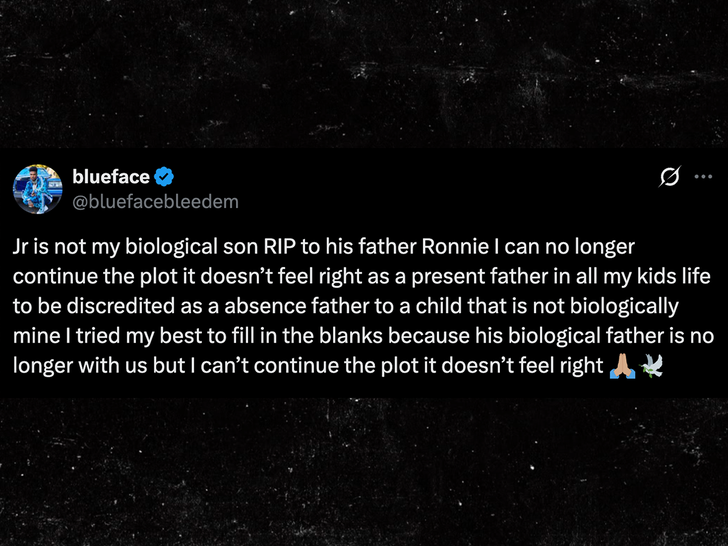Open the three-dot more options menu

point(703,177)
